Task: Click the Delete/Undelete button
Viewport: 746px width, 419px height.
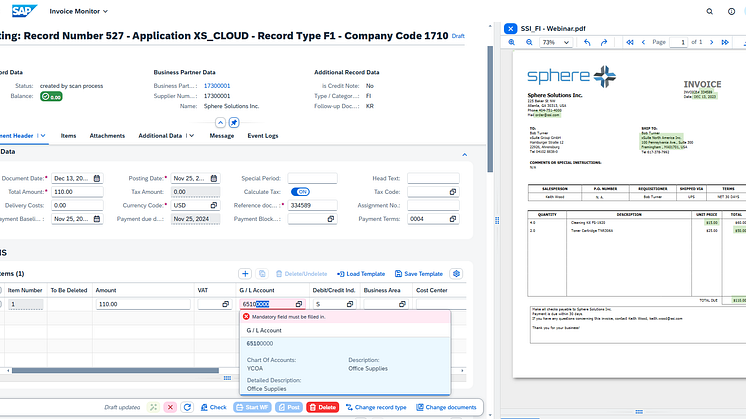Action: tap(302, 273)
